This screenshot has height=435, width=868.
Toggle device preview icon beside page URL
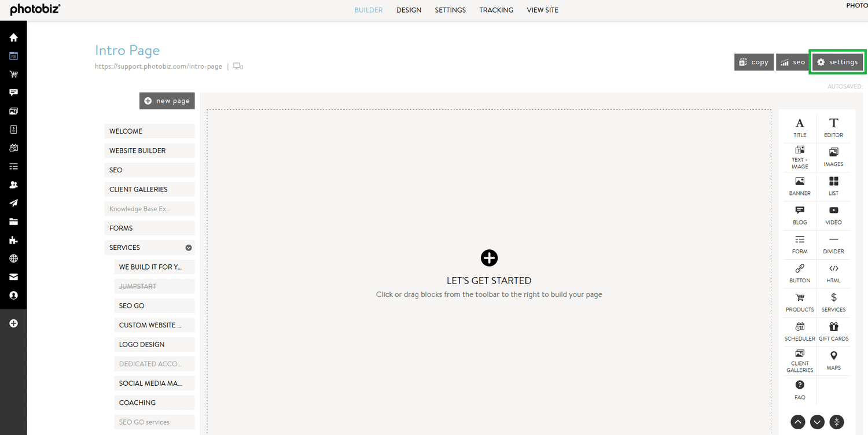tap(238, 67)
